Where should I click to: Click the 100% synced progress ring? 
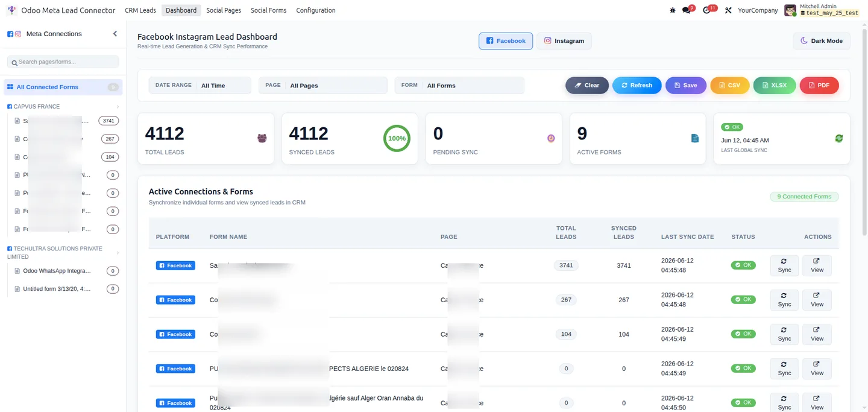coord(397,138)
